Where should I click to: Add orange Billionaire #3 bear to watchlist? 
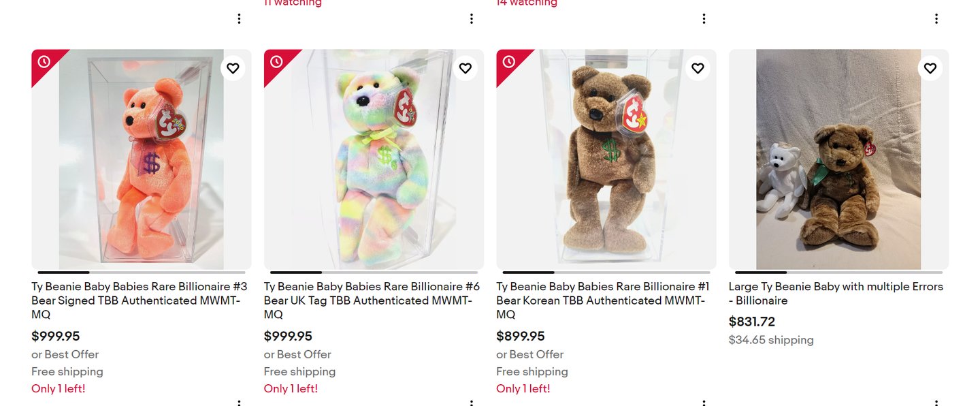(x=233, y=68)
